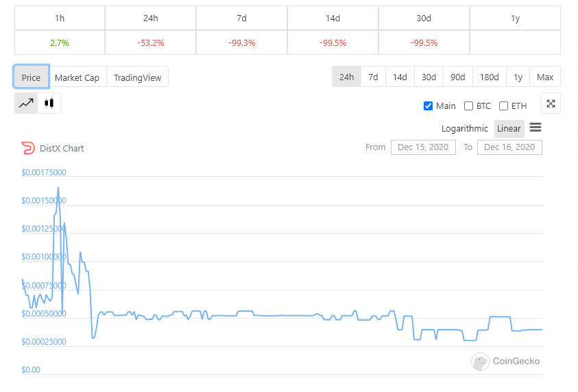Select the line chart view icon

pos(26,103)
